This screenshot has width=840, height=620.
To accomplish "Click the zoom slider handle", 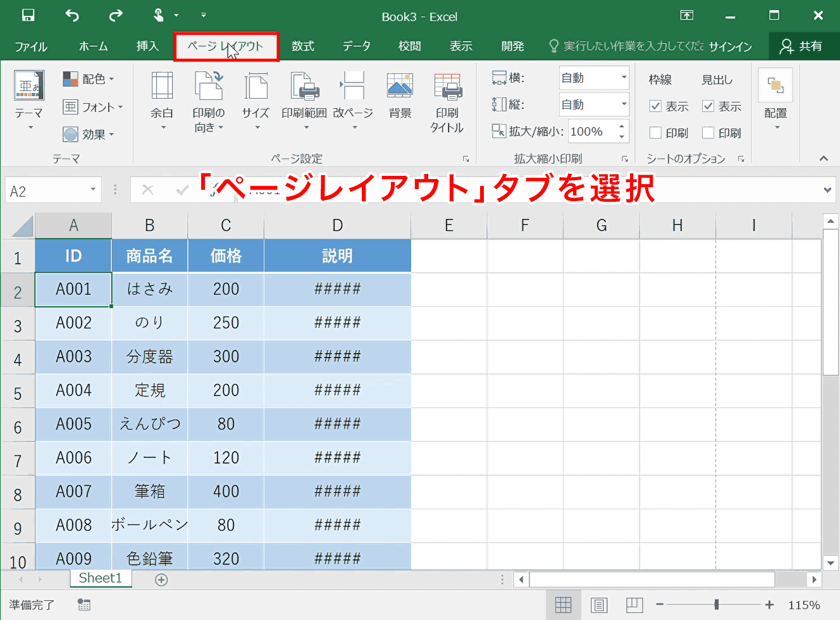I will [x=717, y=605].
